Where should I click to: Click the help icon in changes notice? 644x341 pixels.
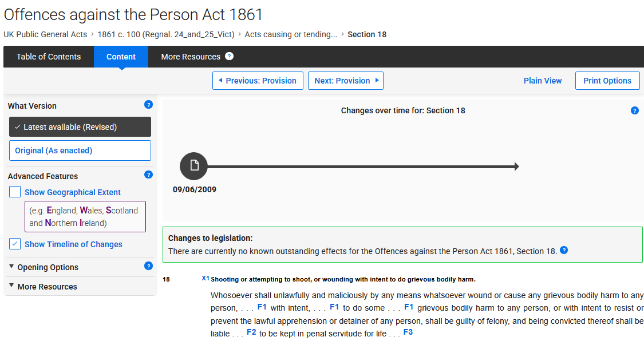pos(564,250)
